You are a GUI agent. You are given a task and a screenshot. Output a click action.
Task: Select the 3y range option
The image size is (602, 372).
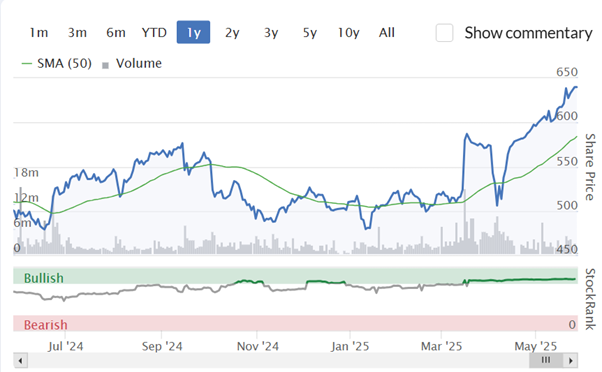point(271,33)
